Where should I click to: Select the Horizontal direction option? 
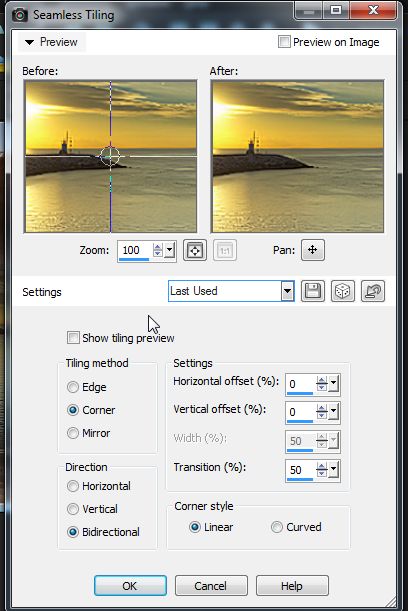pos(72,486)
